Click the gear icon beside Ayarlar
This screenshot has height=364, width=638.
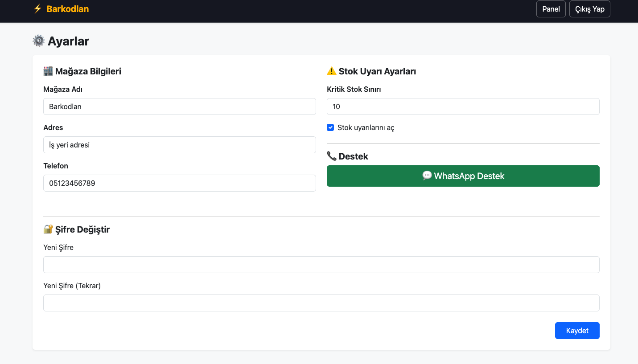(39, 41)
